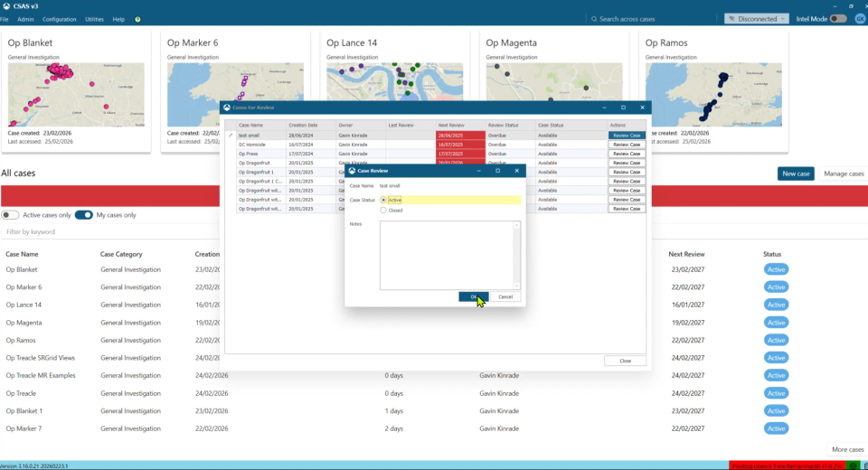
Task: Click the green status icon in bottom-right corner
Action: (x=853, y=465)
